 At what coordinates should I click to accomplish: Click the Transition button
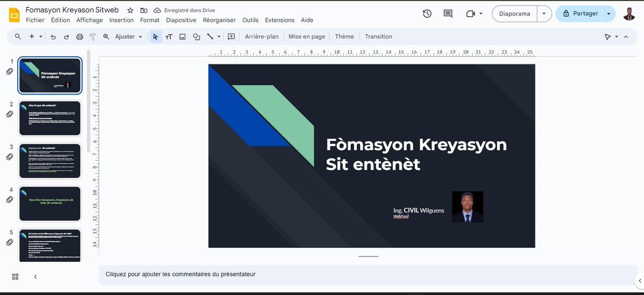pyautogui.click(x=379, y=36)
